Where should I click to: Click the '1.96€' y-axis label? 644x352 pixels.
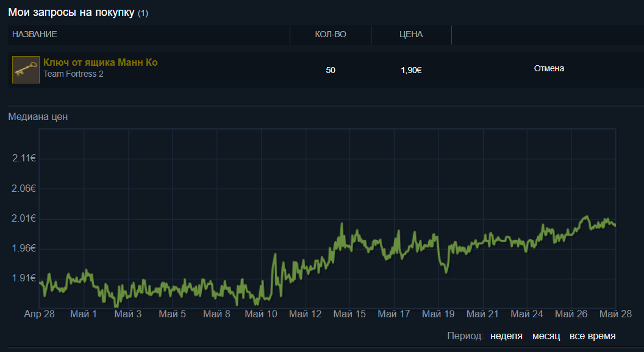point(24,248)
